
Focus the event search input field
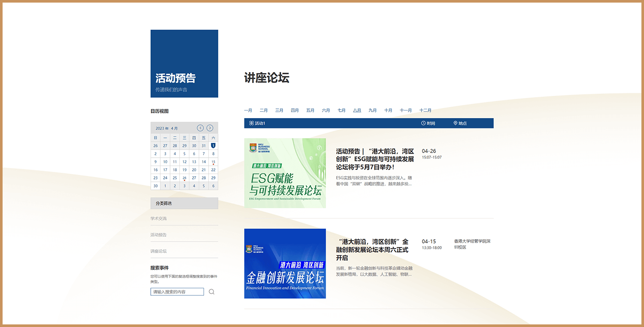pyautogui.click(x=177, y=292)
